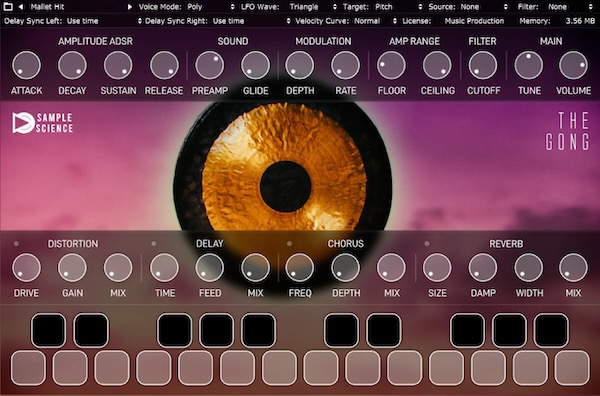Click the Delay Time knob
600x396 pixels.
click(164, 268)
